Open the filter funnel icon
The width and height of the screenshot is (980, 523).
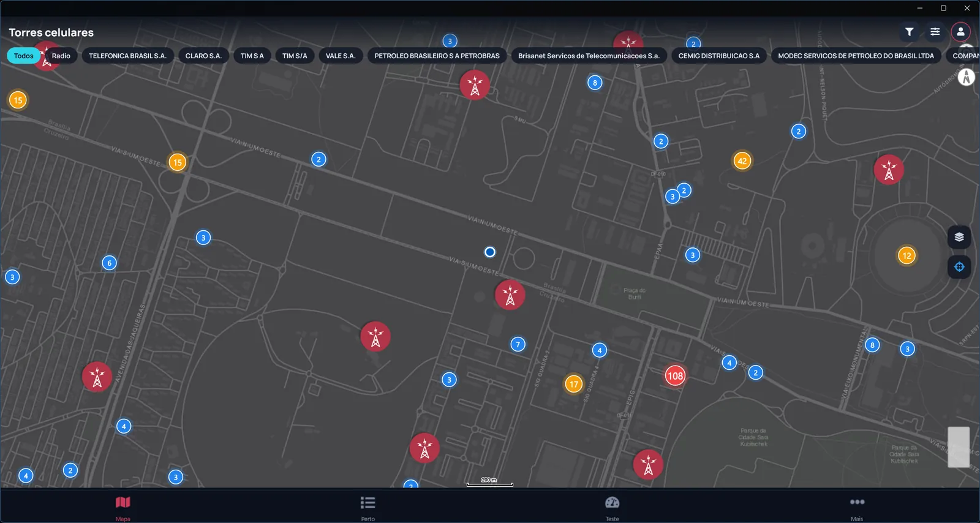point(910,32)
